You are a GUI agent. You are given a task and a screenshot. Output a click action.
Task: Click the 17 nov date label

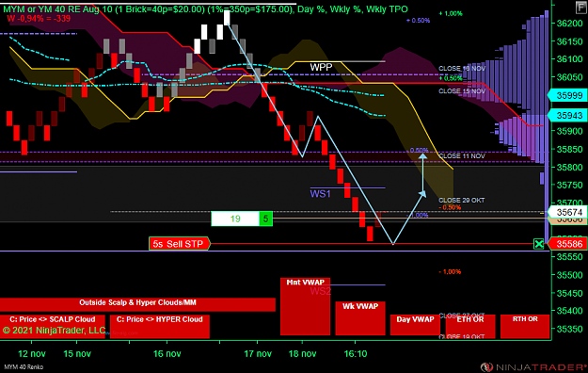(x=258, y=353)
